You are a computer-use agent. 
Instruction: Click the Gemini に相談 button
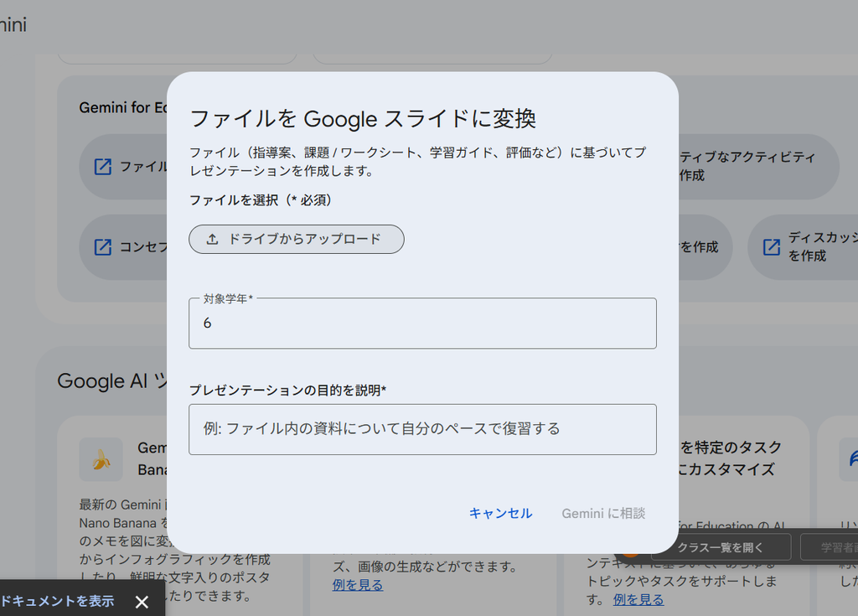pos(603,513)
